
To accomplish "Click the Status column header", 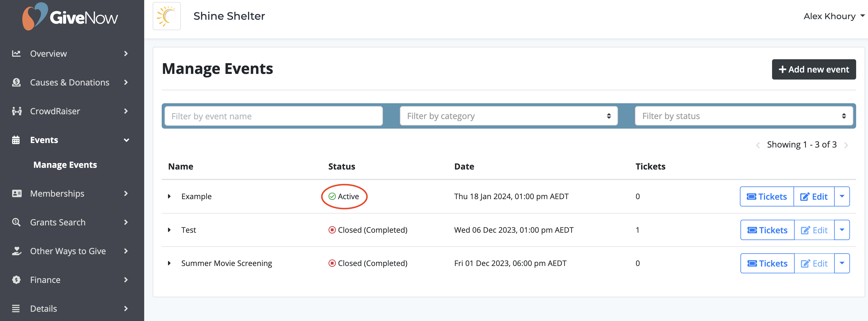I will click(342, 166).
